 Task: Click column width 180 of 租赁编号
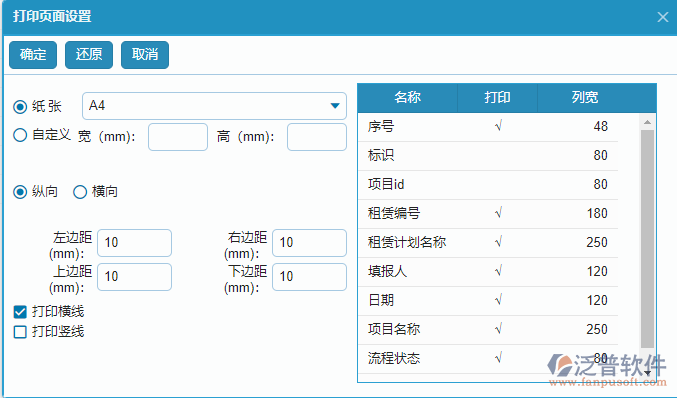click(x=597, y=213)
